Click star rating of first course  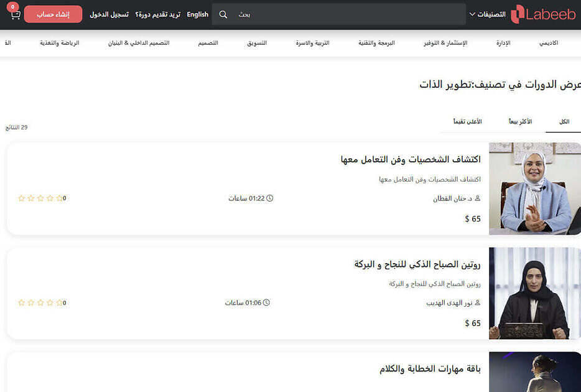[x=40, y=198]
